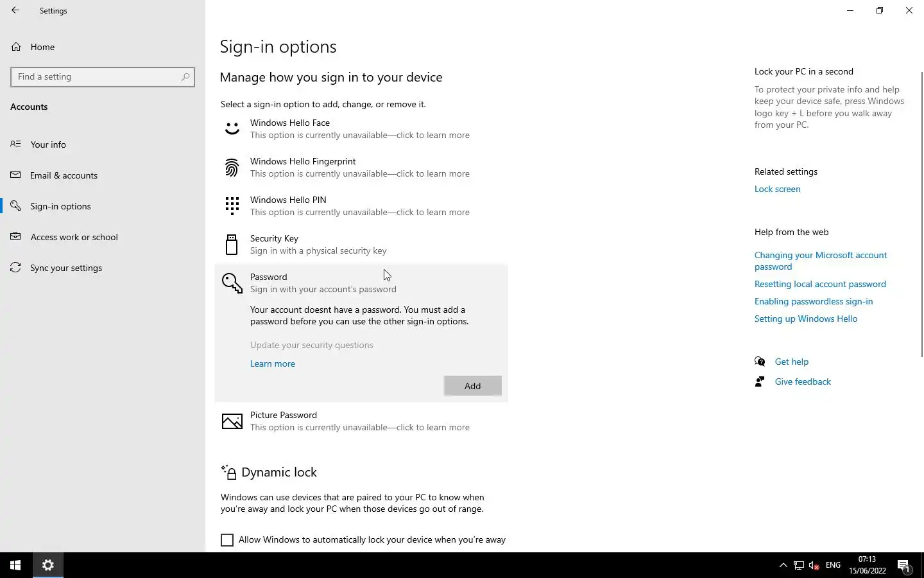Click the Email & accounts envelope icon
The width and height of the screenshot is (924, 578).
coord(16,175)
